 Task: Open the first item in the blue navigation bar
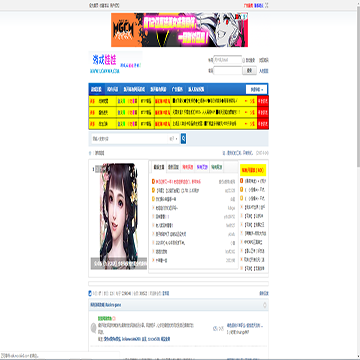(97, 89)
